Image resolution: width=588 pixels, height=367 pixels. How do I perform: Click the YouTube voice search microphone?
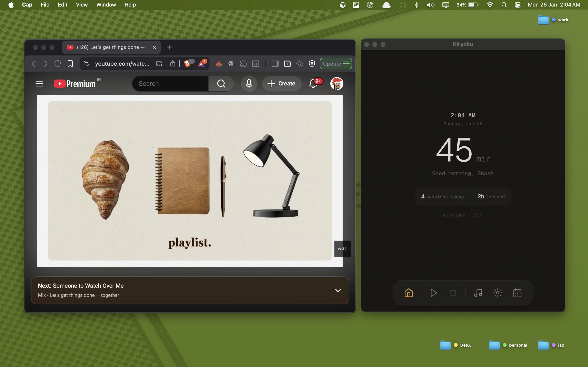coord(249,84)
